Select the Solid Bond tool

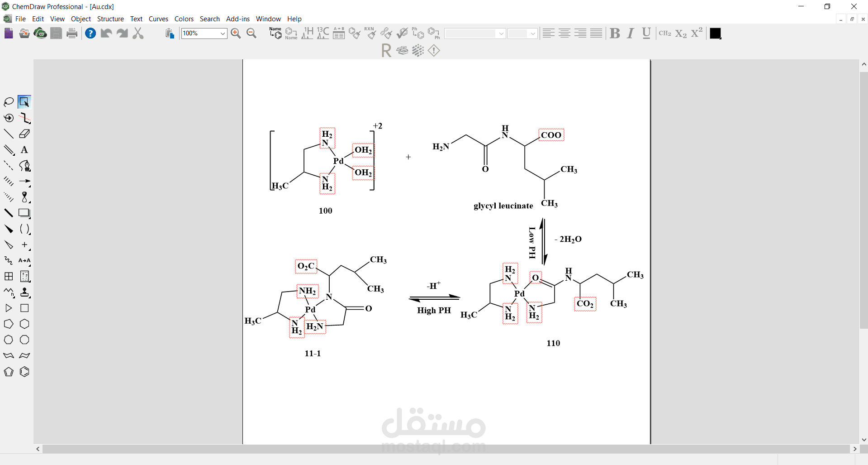[x=9, y=134]
